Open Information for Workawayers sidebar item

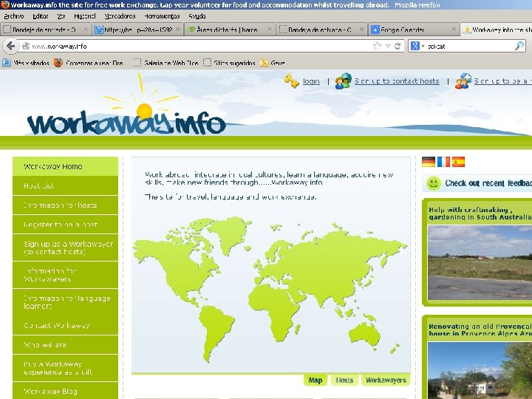pyautogui.click(x=65, y=275)
